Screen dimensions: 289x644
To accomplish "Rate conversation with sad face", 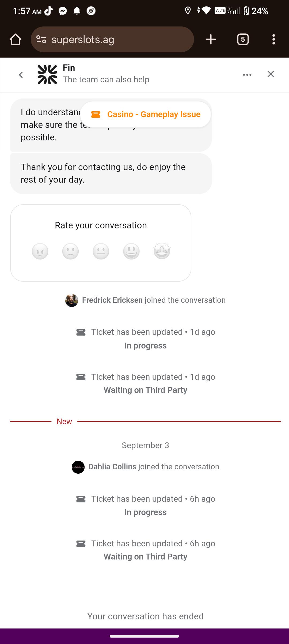I will 70,251.
